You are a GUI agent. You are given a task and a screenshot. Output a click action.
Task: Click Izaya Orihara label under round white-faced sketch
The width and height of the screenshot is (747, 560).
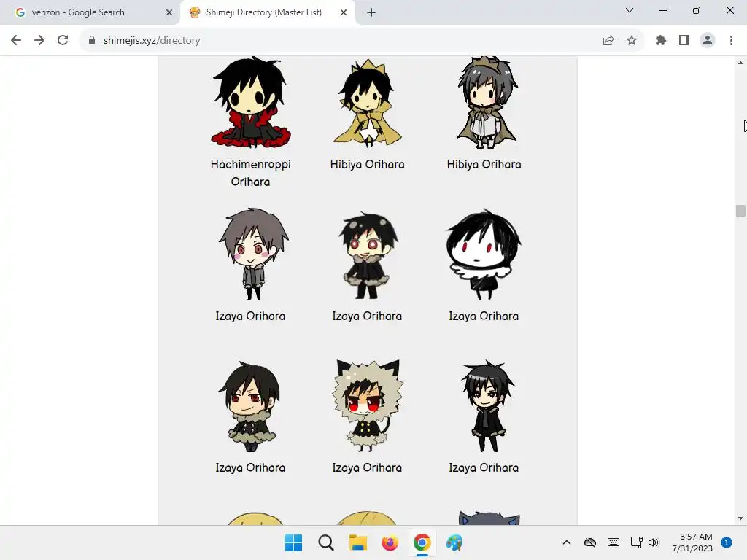pos(484,316)
